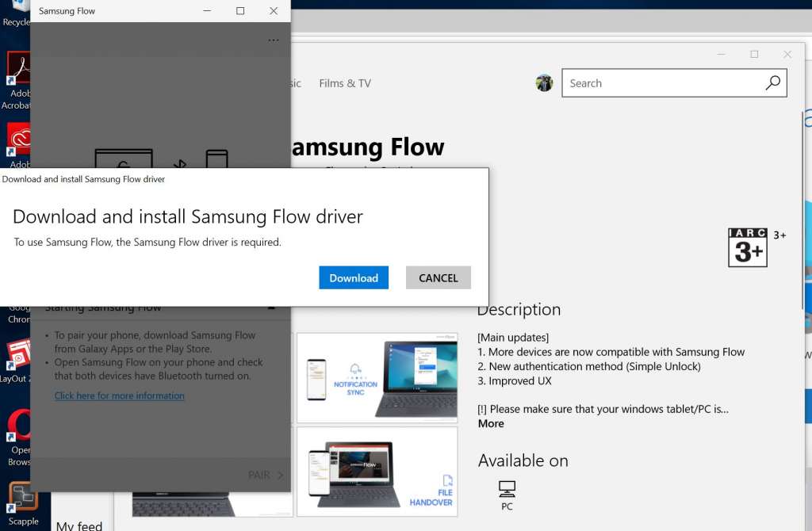The height and width of the screenshot is (531, 812).
Task: View the File Handover screenshot thumbnail
Action: click(x=377, y=472)
